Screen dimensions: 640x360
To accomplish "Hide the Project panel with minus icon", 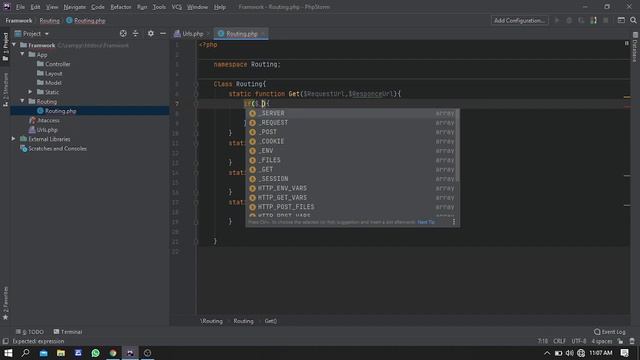I will 163,33.
